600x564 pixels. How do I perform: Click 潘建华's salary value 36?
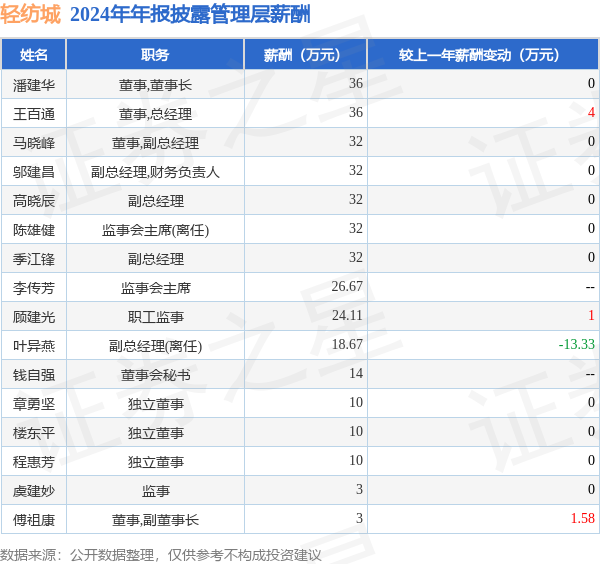(355, 83)
